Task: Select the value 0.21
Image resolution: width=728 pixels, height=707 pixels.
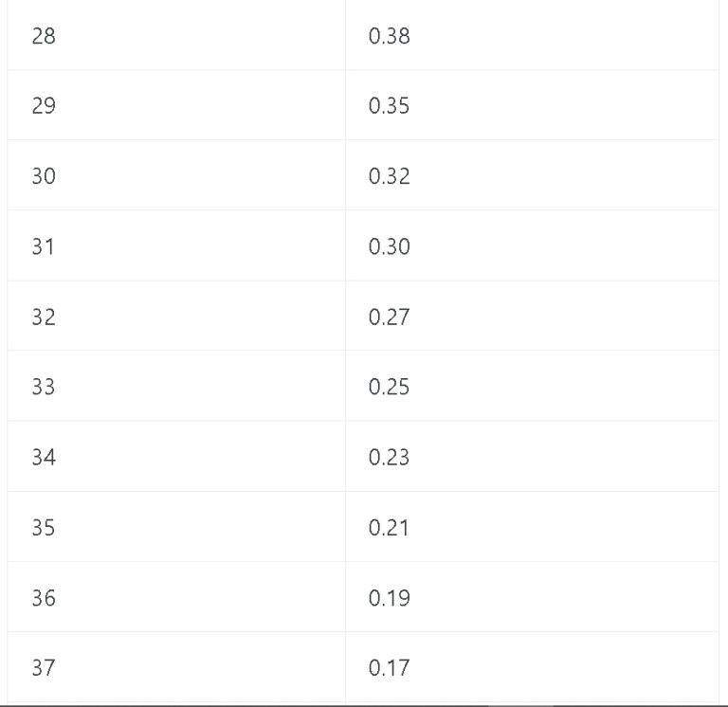Action: tap(389, 528)
